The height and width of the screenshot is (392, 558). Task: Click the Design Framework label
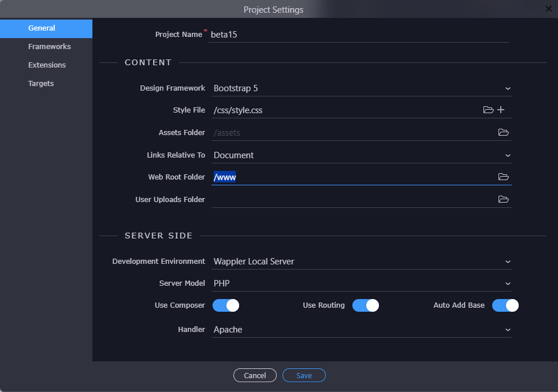click(x=172, y=88)
